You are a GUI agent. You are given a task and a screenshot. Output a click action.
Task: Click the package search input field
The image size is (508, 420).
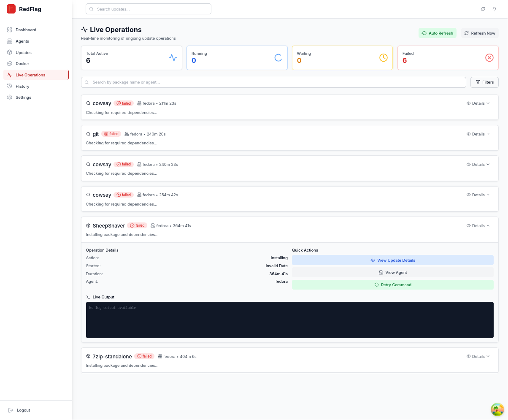273,82
